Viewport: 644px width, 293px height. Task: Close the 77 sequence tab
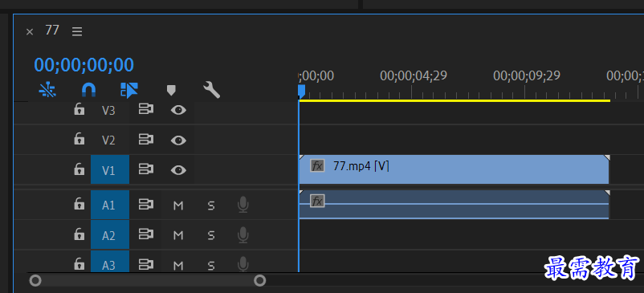(30, 32)
